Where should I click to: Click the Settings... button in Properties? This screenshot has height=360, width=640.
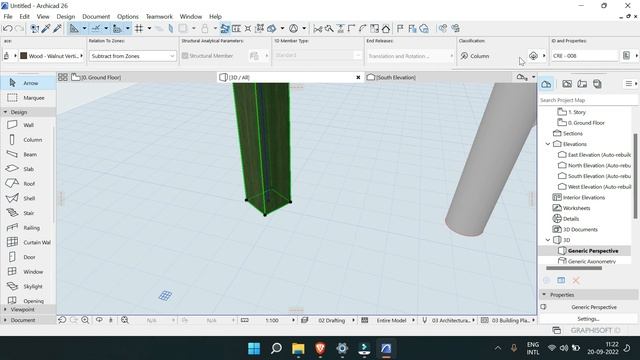(x=588, y=319)
